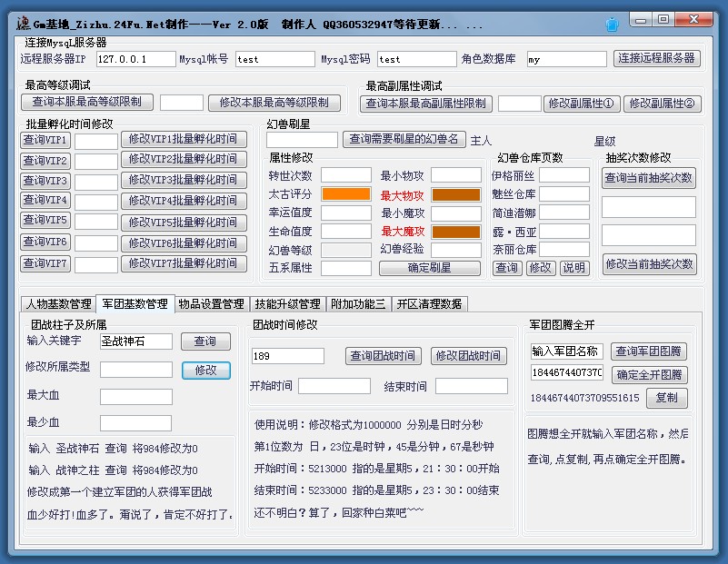Click the 确定刷星 button
The image size is (728, 564).
(430, 268)
